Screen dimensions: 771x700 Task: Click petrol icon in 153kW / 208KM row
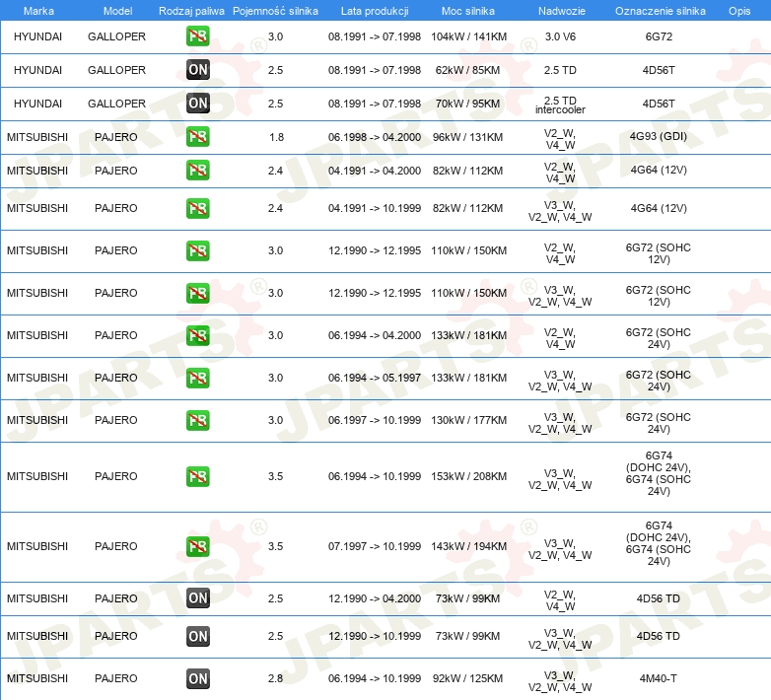coord(197,476)
